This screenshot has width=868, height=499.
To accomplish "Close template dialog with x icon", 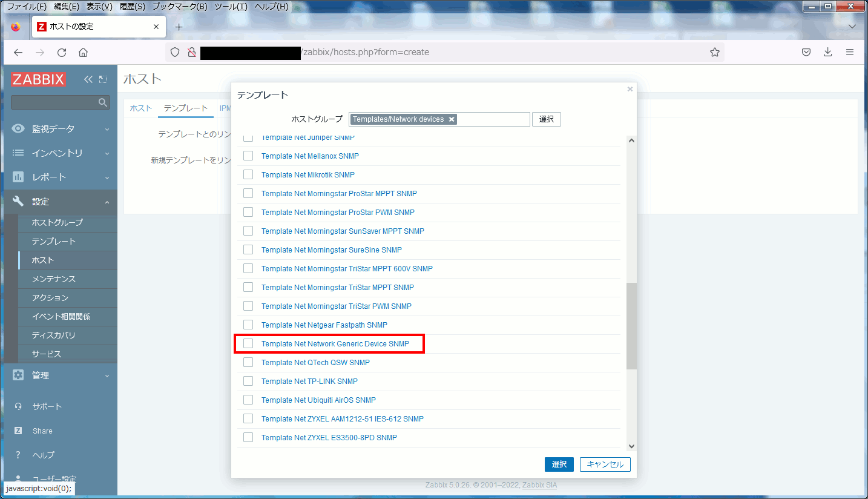I will pyautogui.click(x=630, y=89).
